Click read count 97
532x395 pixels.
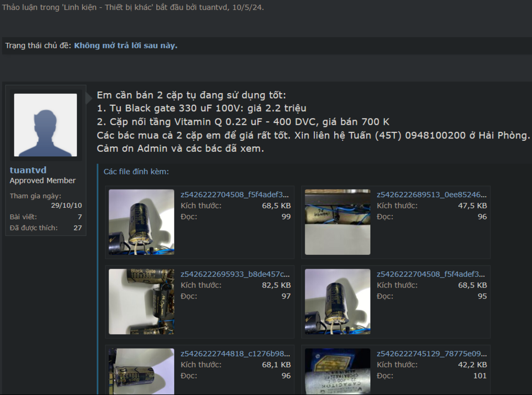coord(286,296)
